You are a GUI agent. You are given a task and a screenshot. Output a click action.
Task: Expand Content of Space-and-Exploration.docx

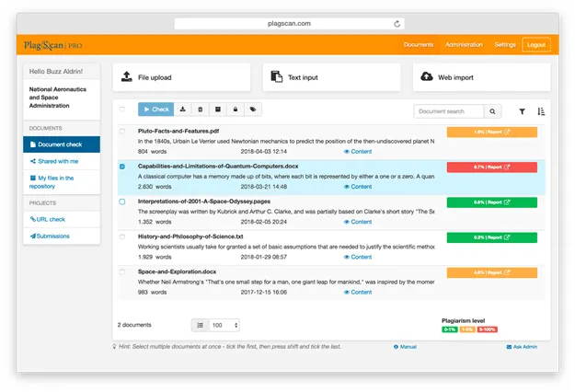coord(358,292)
